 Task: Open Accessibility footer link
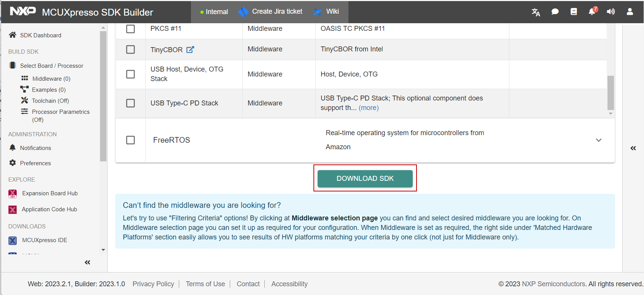tap(289, 284)
